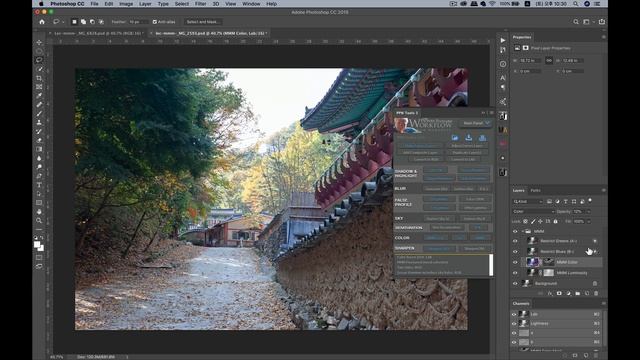This screenshot has width=640, height=360.
Task: Select the Zoom tool
Action: pyautogui.click(x=39, y=220)
